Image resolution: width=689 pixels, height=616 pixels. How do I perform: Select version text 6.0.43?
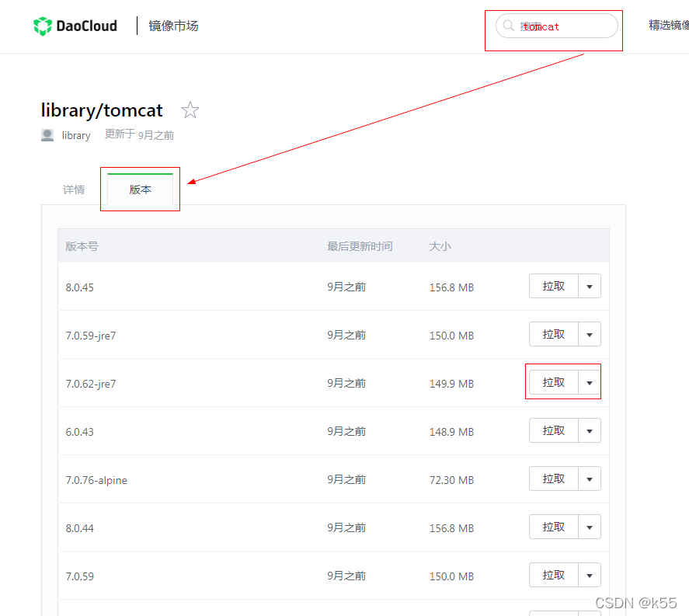coord(79,432)
